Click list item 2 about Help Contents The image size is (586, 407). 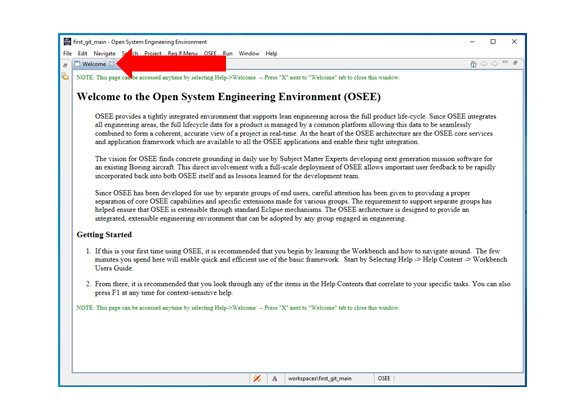point(303,288)
